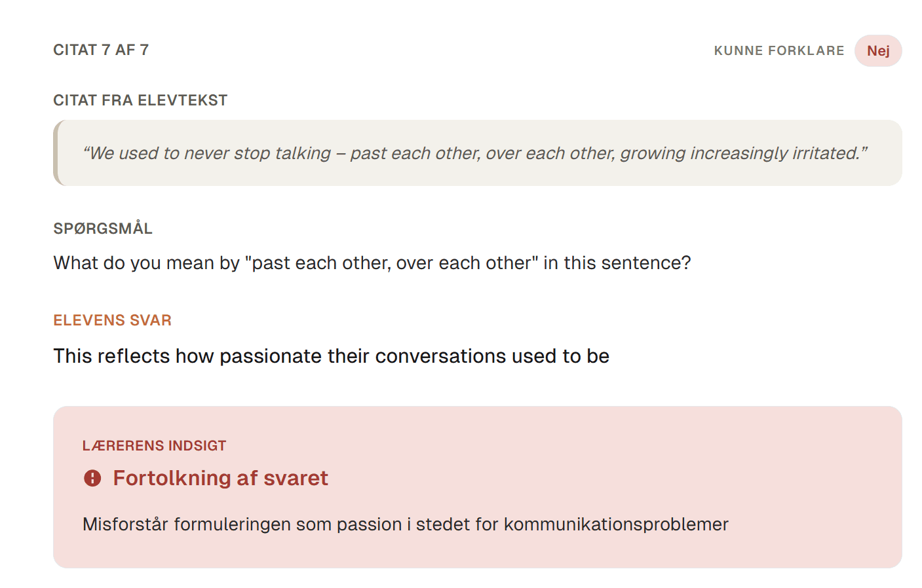
Task: Open the "Fortolkning af svaret" heading
Action: click(x=220, y=478)
